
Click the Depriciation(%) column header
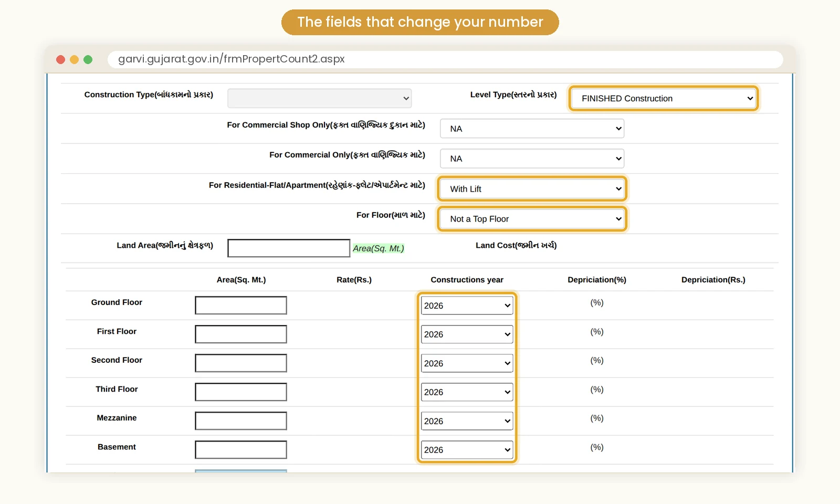click(597, 280)
